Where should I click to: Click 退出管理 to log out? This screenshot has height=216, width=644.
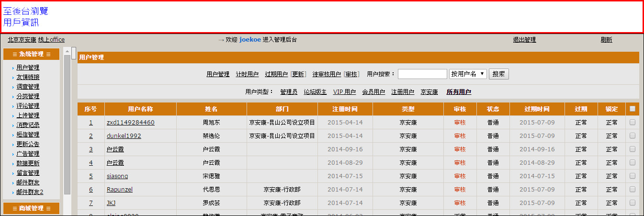pyautogui.click(x=524, y=40)
